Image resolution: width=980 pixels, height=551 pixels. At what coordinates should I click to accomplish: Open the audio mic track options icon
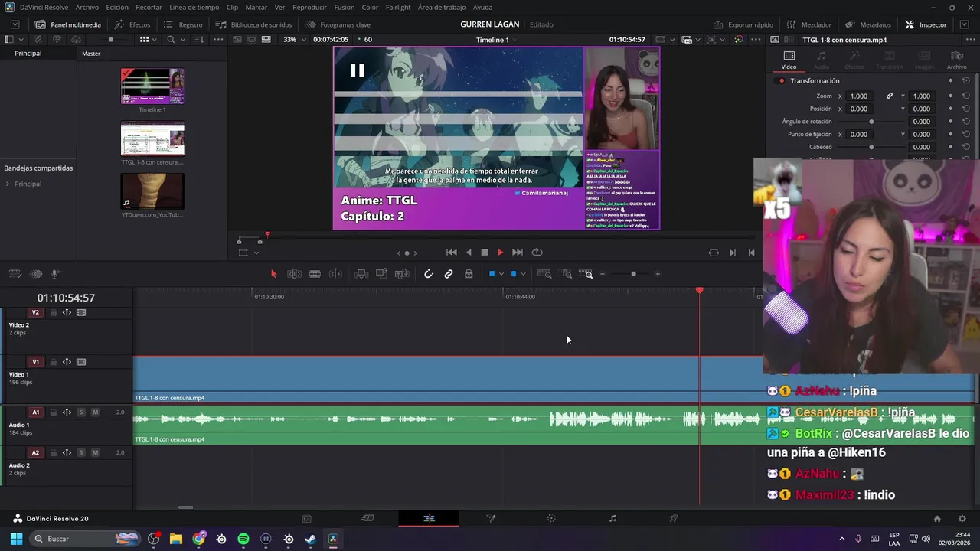click(x=55, y=274)
